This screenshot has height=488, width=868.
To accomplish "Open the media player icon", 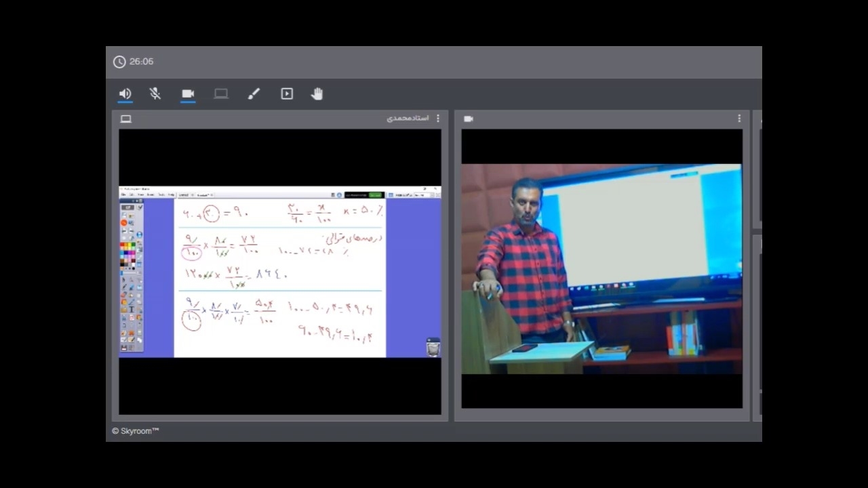I will (287, 94).
